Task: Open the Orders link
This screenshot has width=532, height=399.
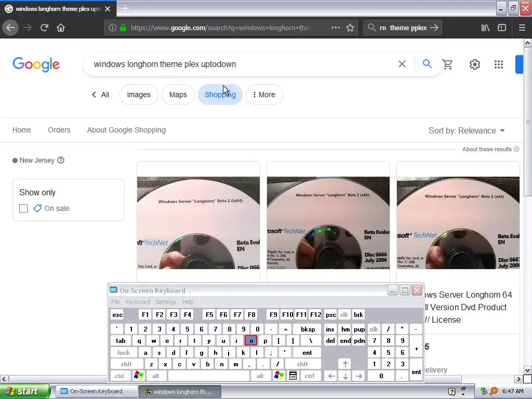Action: click(x=59, y=130)
